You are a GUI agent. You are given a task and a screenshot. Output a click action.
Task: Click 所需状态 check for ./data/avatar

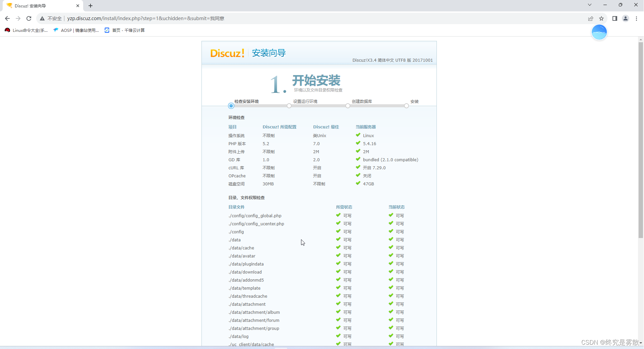click(338, 255)
